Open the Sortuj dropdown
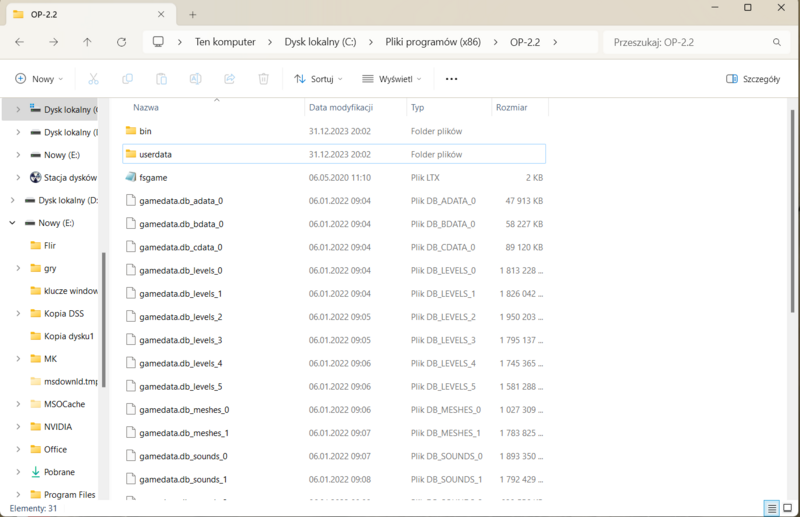This screenshot has width=800, height=517. (x=318, y=79)
